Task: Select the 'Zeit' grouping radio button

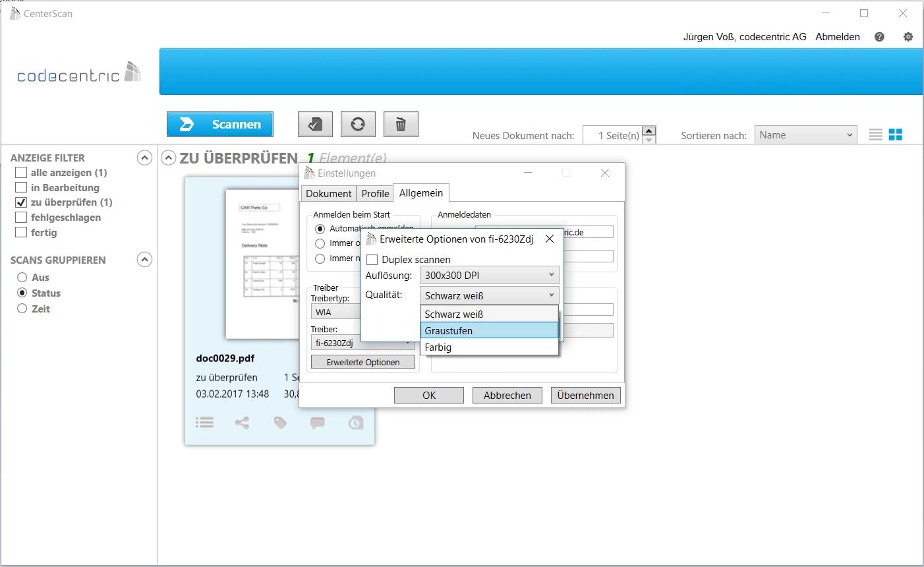Action: pyautogui.click(x=22, y=309)
